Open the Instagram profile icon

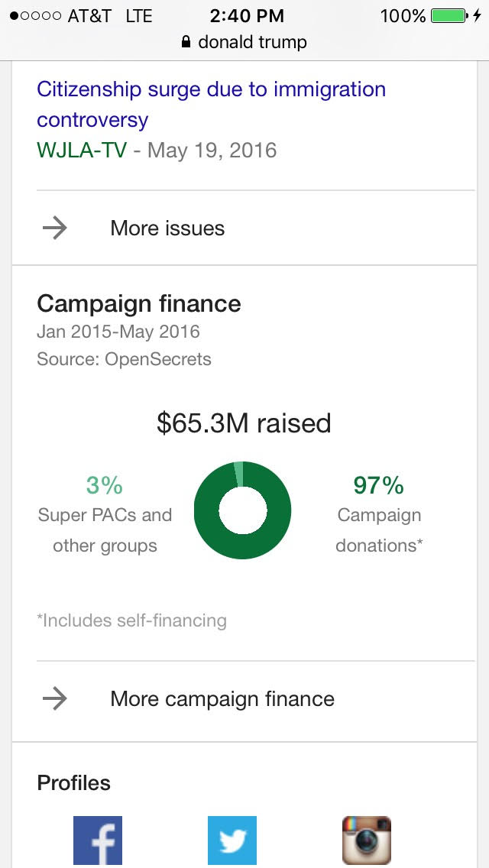pos(367,840)
